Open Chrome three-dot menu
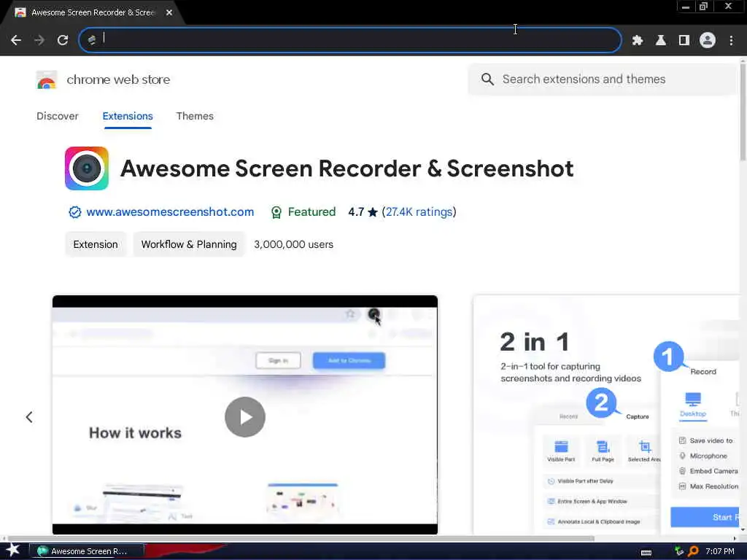This screenshot has height=560, width=747. tap(731, 40)
